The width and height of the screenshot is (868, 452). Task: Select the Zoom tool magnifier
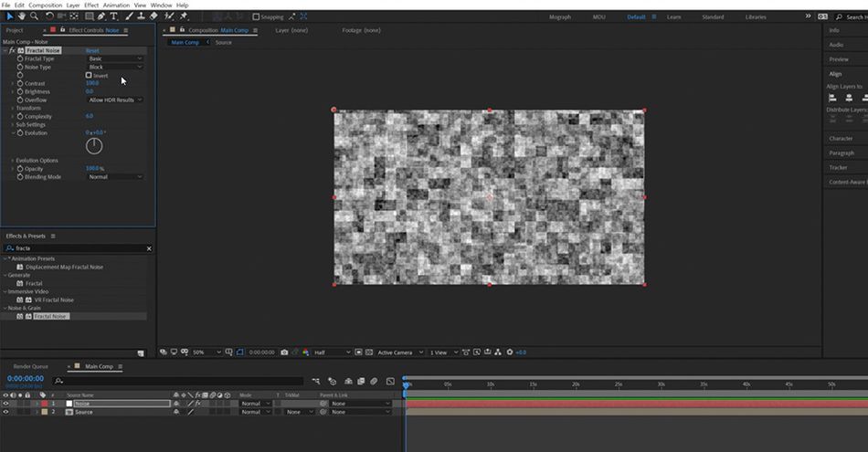coord(35,16)
